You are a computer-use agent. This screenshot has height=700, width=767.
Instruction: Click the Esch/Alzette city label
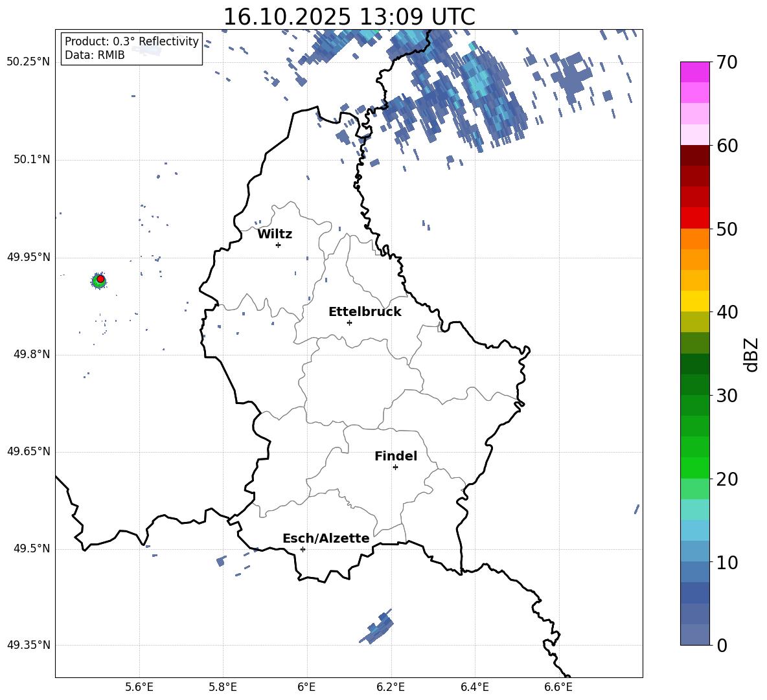pos(326,538)
